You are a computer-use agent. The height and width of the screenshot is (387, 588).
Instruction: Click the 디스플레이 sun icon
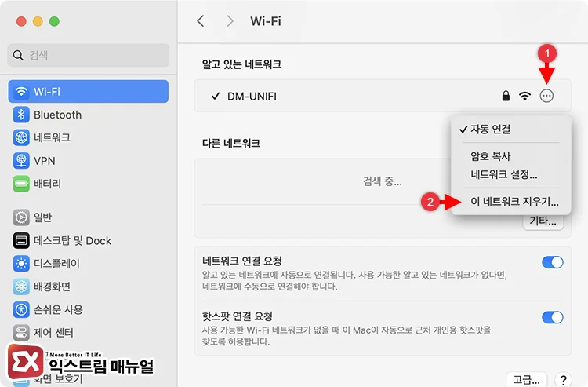pyautogui.click(x=21, y=264)
